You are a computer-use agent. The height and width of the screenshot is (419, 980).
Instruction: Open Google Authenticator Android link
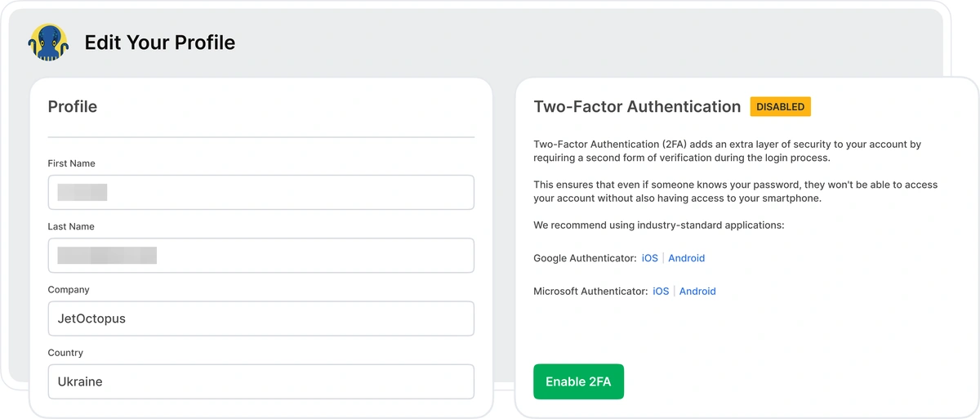point(686,258)
